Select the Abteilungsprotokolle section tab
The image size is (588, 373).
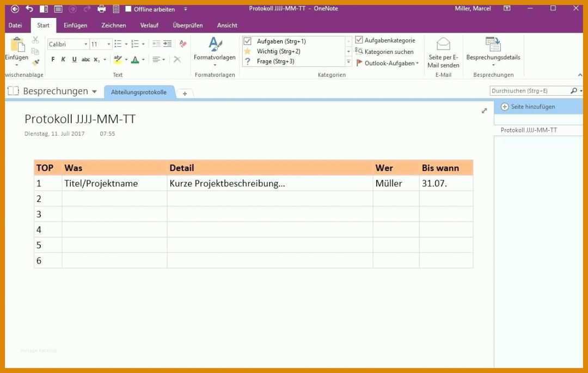(x=139, y=92)
